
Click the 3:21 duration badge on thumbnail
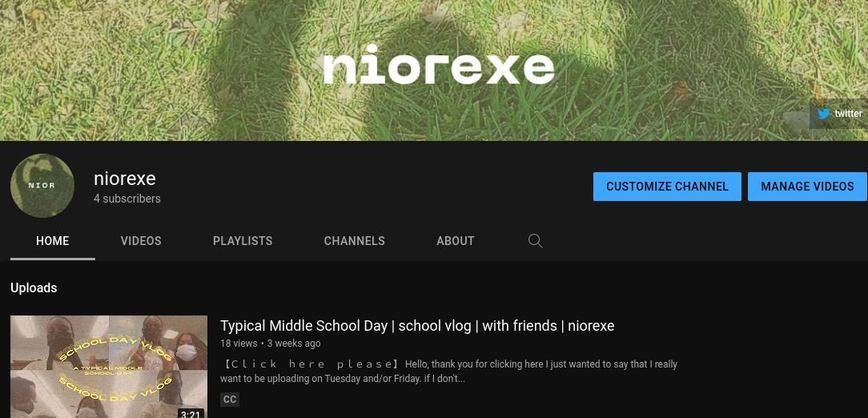(190, 413)
